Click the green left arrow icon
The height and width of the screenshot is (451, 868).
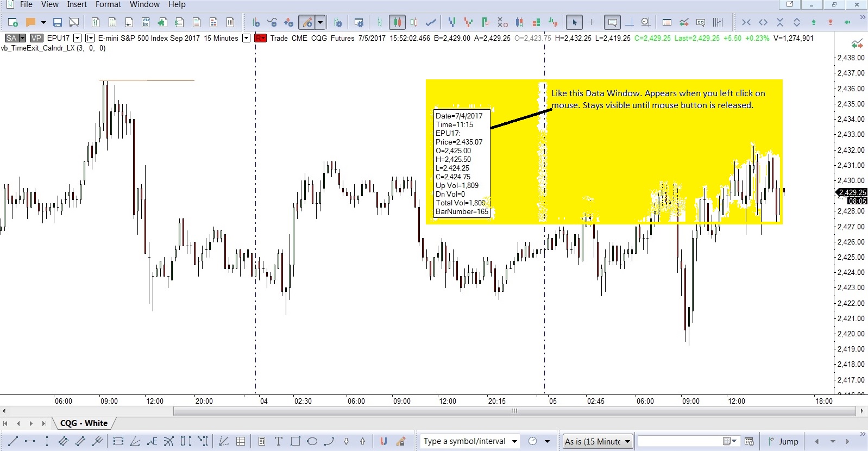point(847,22)
